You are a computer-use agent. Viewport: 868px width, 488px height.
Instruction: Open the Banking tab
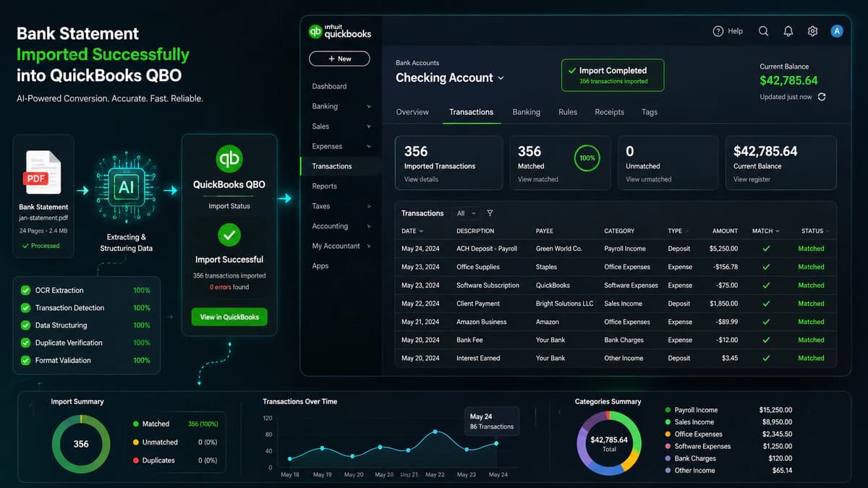pyautogui.click(x=526, y=112)
